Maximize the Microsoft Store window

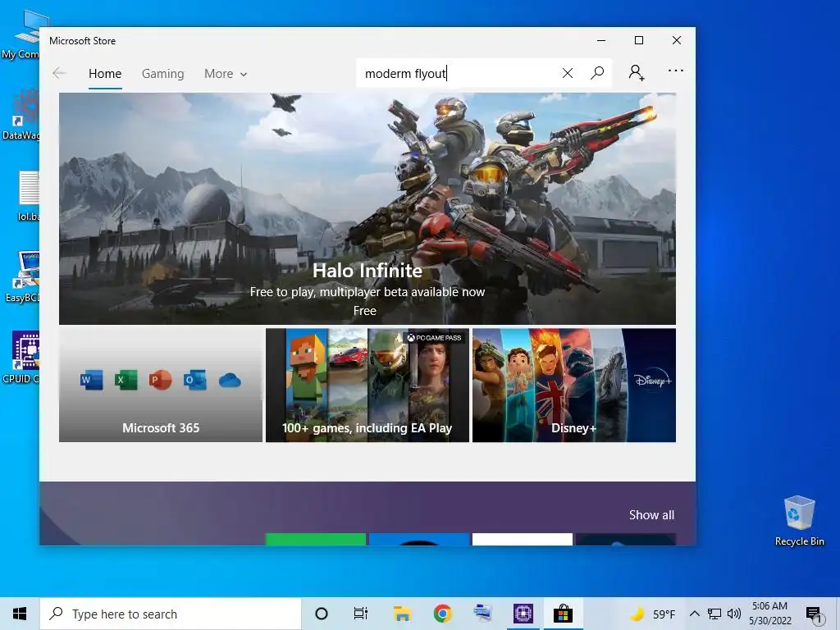pos(638,40)
